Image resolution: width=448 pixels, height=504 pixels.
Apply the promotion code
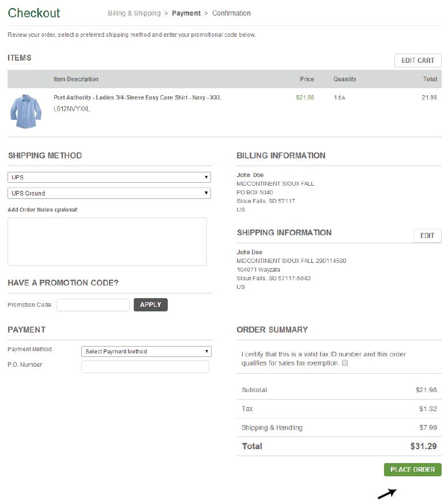pos(150,304)
